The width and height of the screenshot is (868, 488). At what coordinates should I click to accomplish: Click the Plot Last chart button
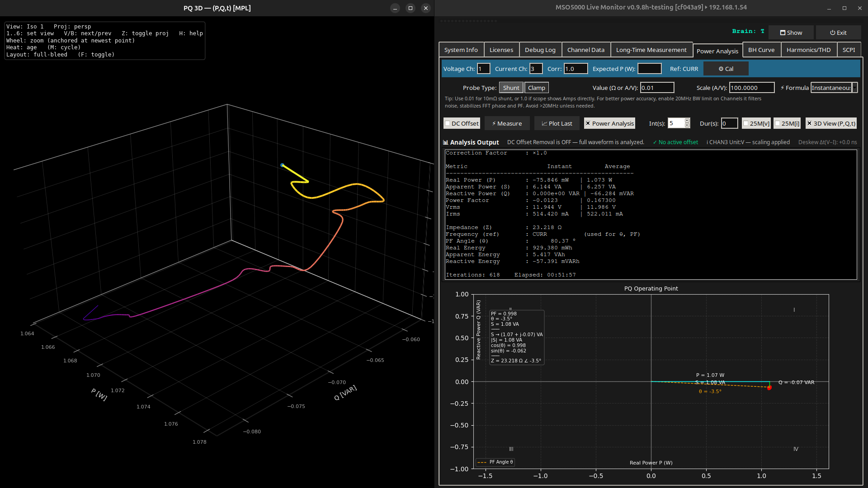pos(557,123)
